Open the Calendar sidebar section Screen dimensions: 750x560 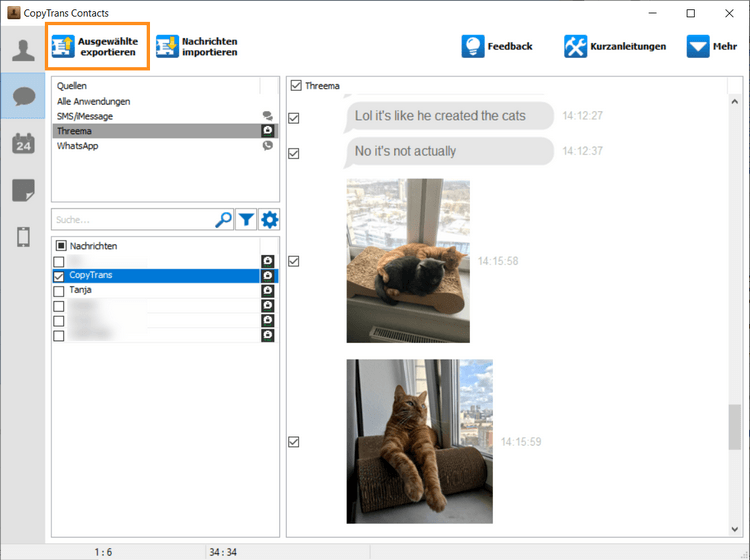(x=23, y=143)
